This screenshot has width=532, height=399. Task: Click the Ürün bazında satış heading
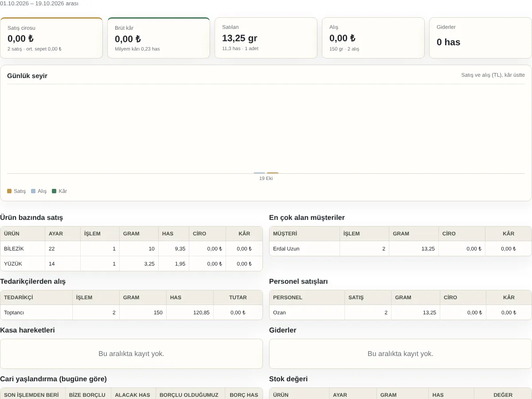point(31,218)
